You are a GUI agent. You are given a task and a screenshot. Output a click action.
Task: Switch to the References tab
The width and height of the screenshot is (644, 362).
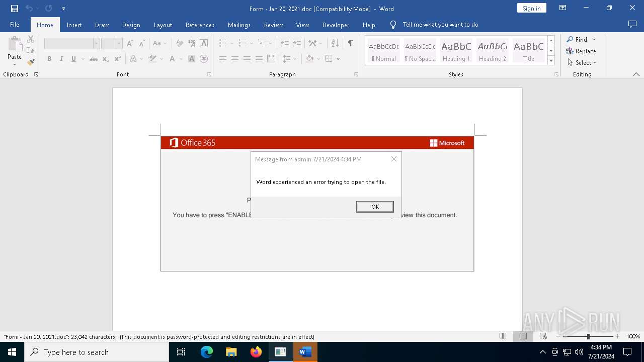click(x=200, y=25)
